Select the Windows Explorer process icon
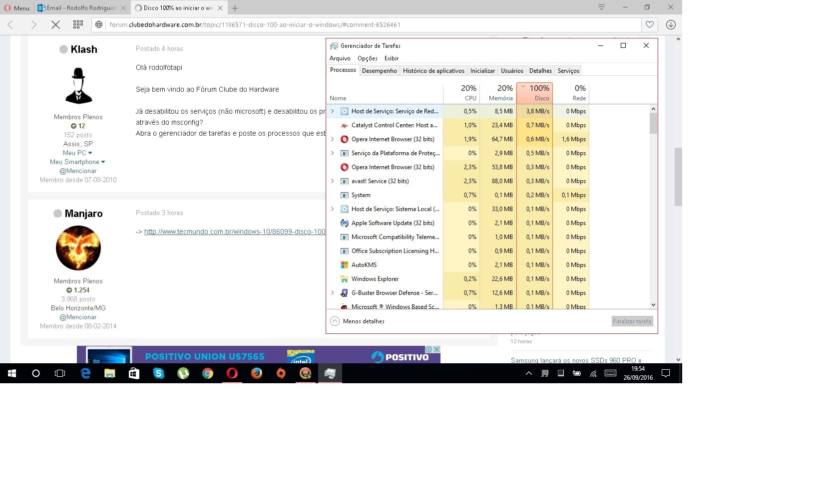Screen dimensions: 824x504 (344, 279)
